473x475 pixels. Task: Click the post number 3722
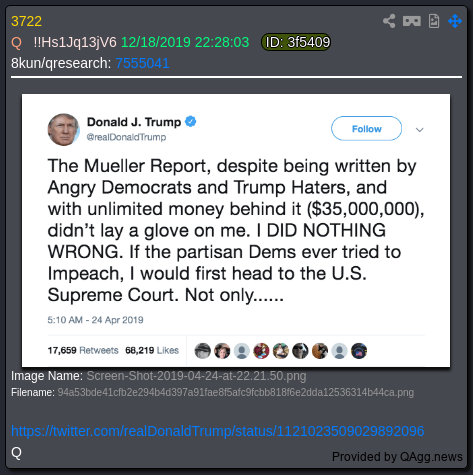26,21
